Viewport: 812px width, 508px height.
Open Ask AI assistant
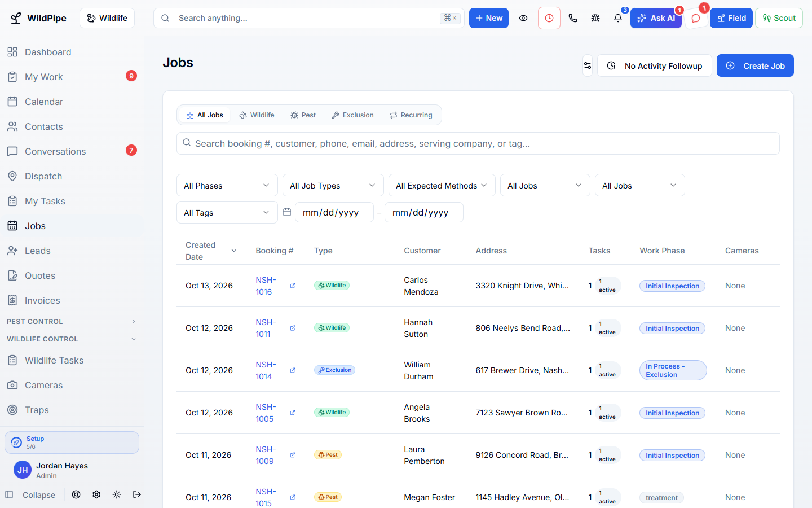click(656, 18)
